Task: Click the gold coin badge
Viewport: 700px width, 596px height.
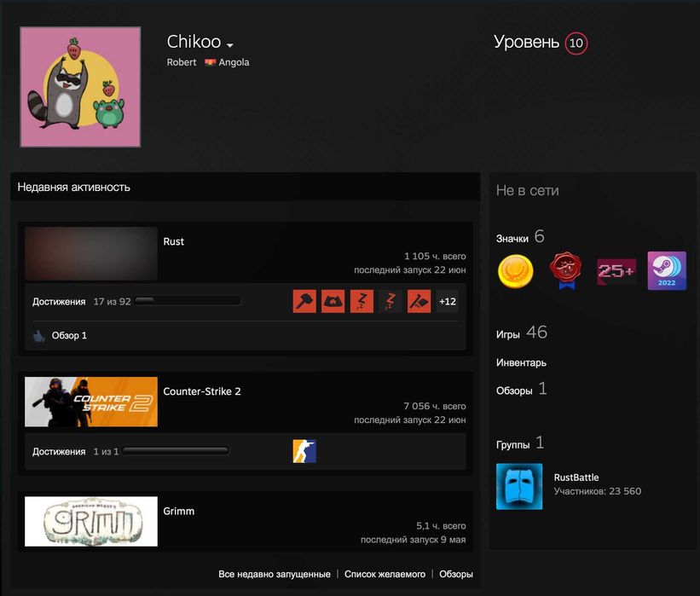Action: click(x=516, y=271)
